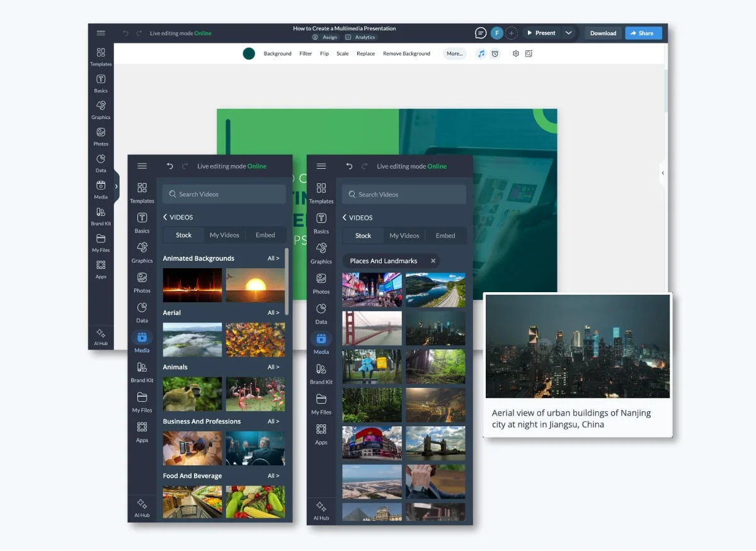The width and height of the screenshot is (756, 551).
Task: Click the Search Videos field in the right panel
Action: (x=404, y=195)
